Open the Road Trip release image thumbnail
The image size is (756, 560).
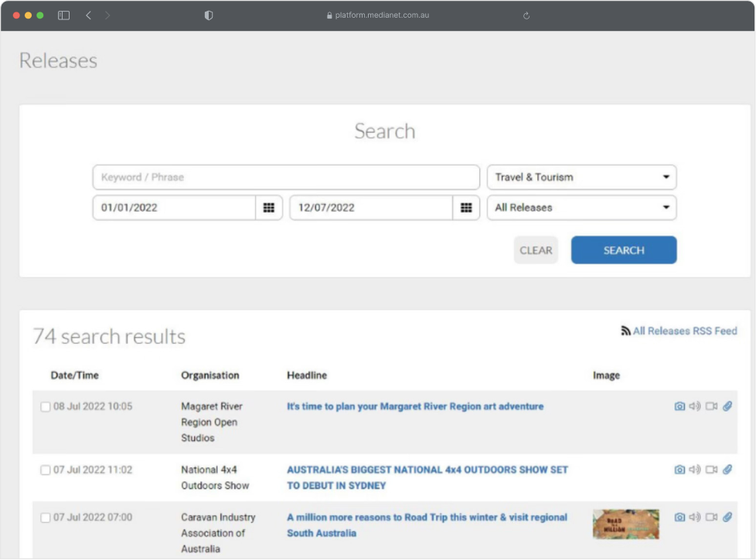click(625, 524)
